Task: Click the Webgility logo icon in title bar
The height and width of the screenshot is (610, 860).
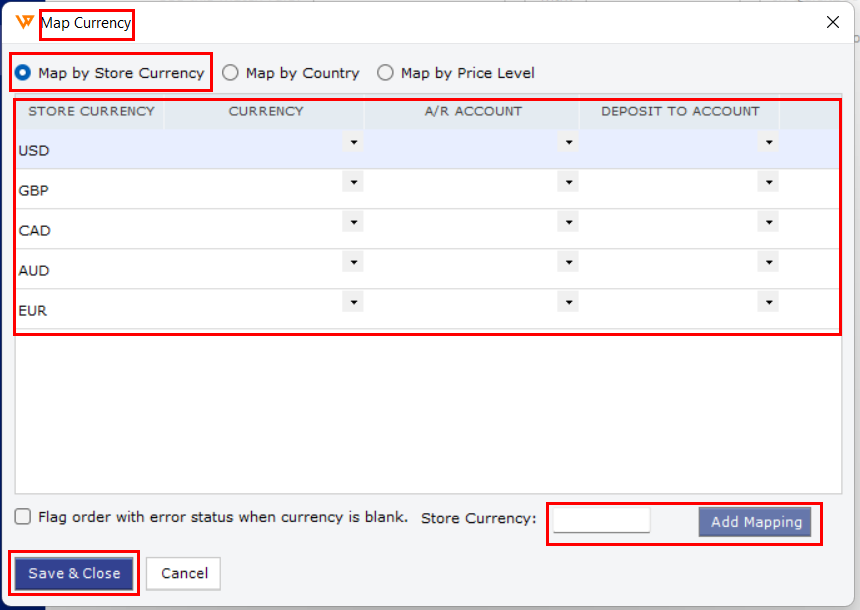Action: [25, 22]
